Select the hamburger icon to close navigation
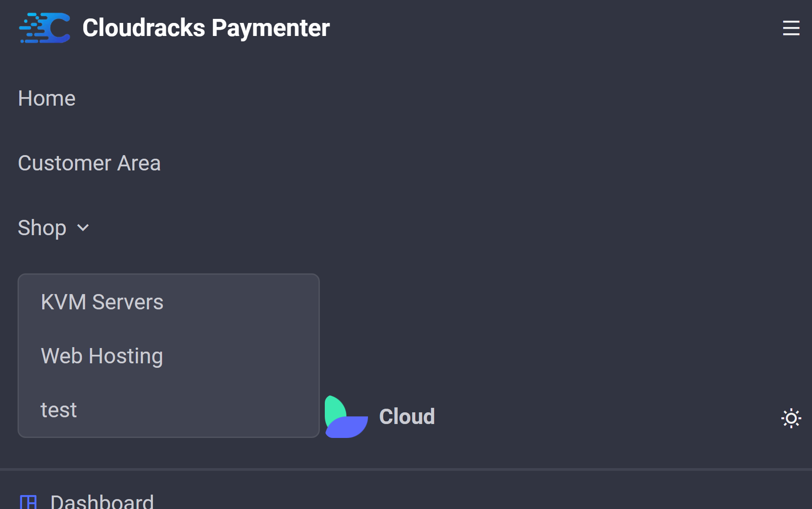Image resolution: width=812 pixels, height=509 pixels. (790, 28)
